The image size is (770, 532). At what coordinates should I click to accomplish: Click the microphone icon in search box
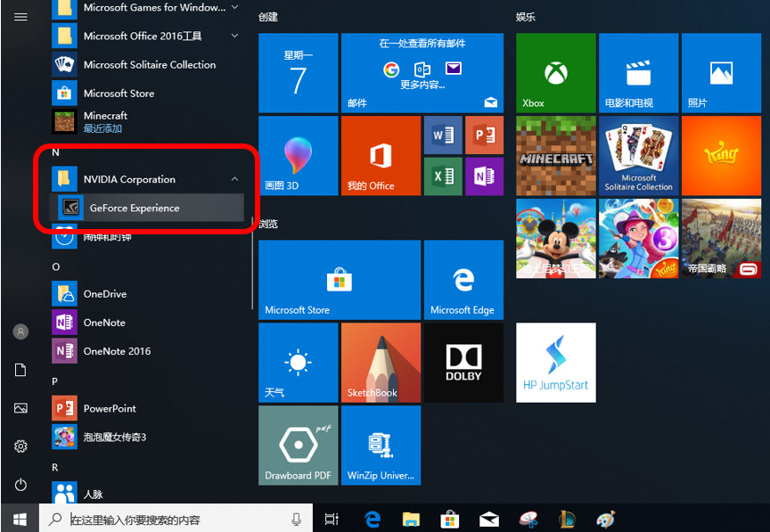click(296, 519)
